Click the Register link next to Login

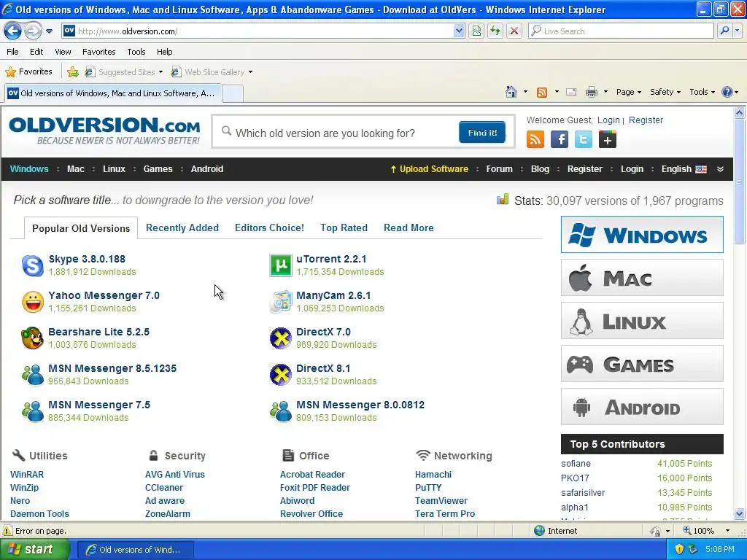[x=646, y=120]
